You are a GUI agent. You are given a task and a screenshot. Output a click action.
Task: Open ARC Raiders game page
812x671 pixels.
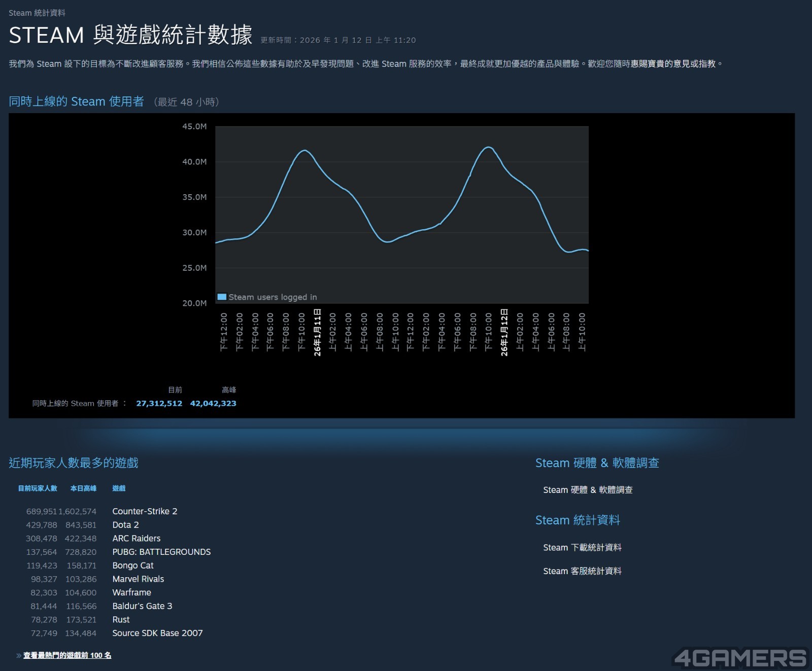click(x=136, y=538)
